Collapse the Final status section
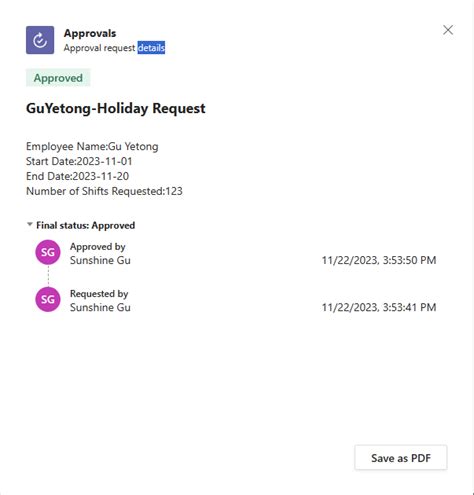This screenshot has height=495, width=474. [x=30, y=225]
